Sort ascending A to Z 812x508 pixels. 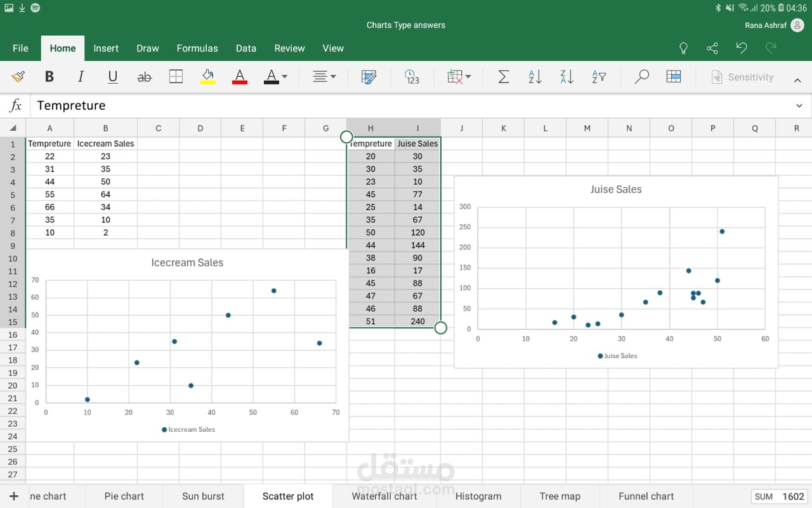[535, 77]
